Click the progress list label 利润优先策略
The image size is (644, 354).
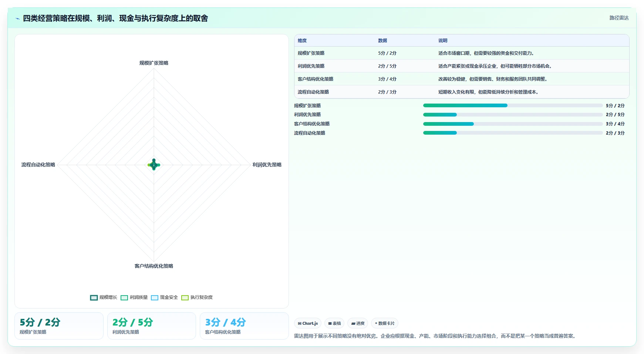tap(307, 115)
